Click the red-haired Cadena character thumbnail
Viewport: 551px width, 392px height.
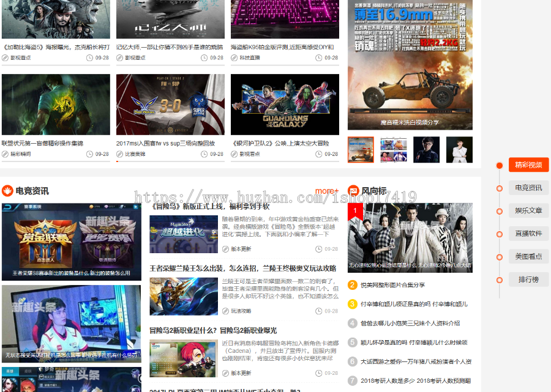coord(184,358)
